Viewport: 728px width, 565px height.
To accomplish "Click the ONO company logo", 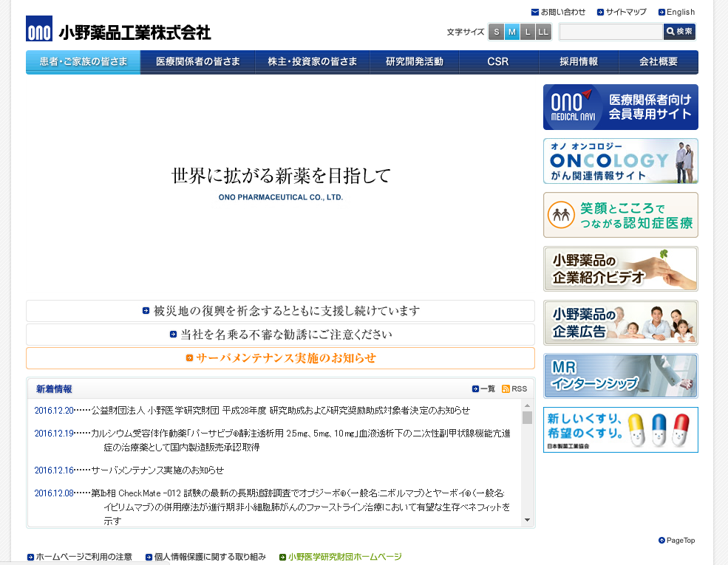I will 39,29.
